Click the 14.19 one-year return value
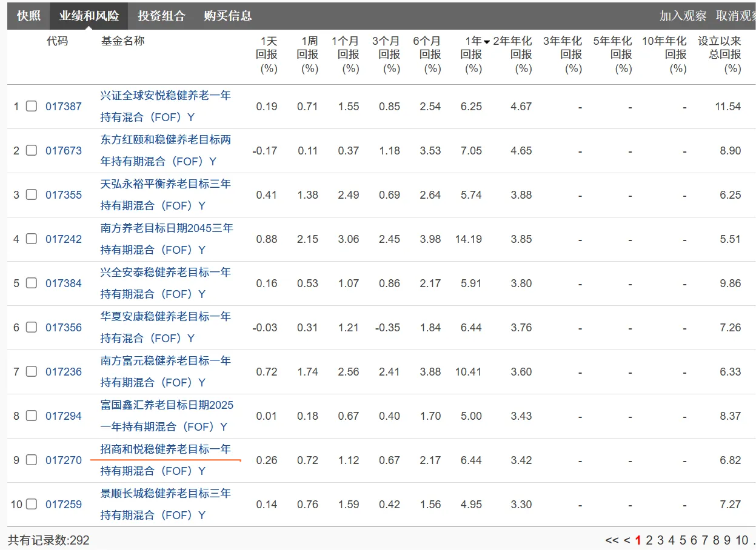 469,239
